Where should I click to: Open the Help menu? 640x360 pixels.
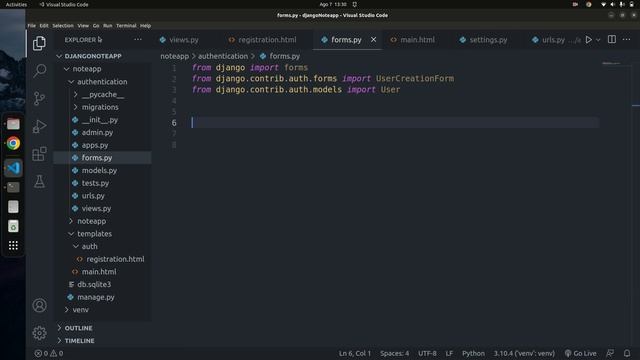[x=145, y=25]
